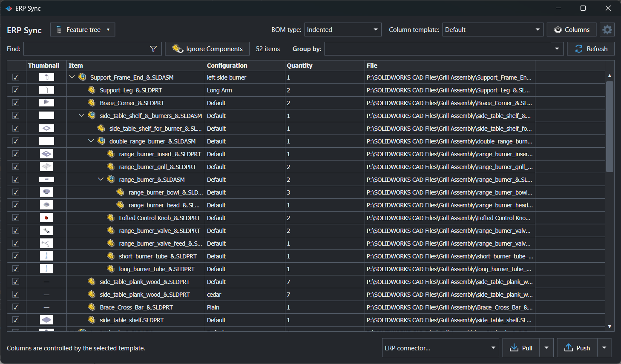Image resolution: width=621 pixels, height=364 pixels.
Task: Click the thumbnail for range_burner_bowl row
Action: click(x=46, y=192)
